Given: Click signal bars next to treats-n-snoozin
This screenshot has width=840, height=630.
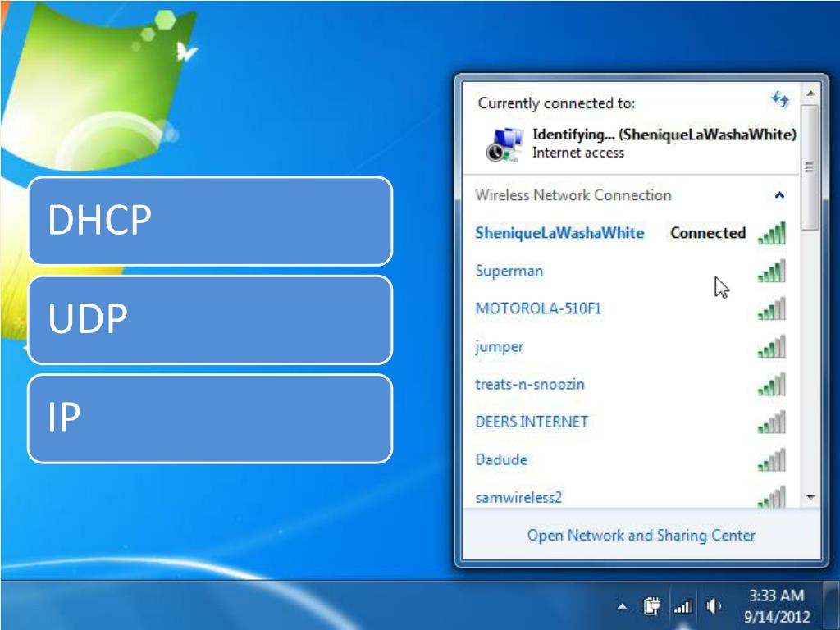Looking at the screenshot, I should [x=772, y=384].
